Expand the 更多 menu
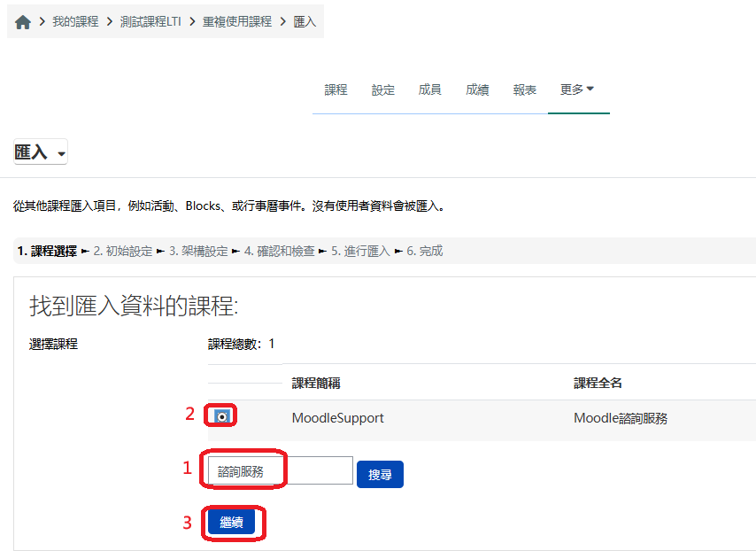Screen dimensions: 756x551 (577, 89)
